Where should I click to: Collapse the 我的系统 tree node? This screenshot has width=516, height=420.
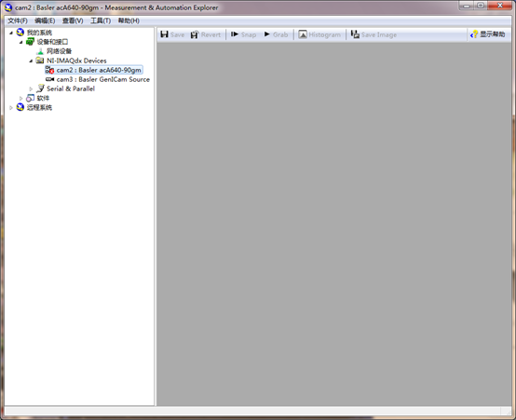coord(11,33)
